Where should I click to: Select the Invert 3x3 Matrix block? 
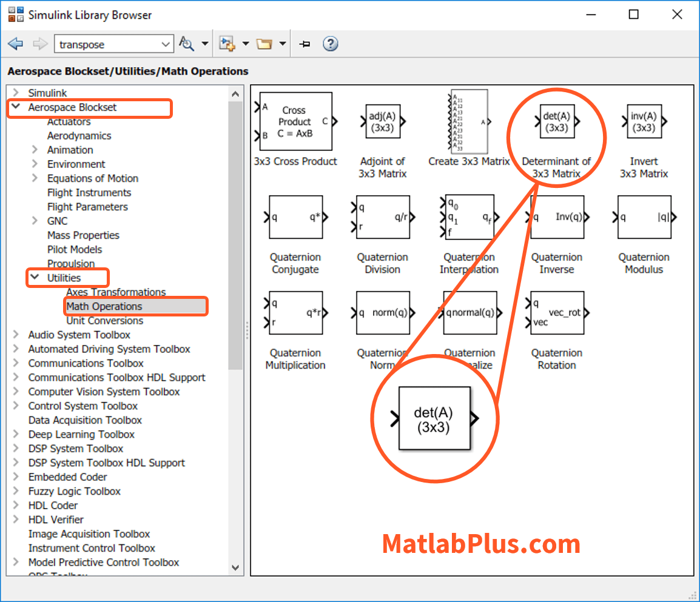click(644, 122)
